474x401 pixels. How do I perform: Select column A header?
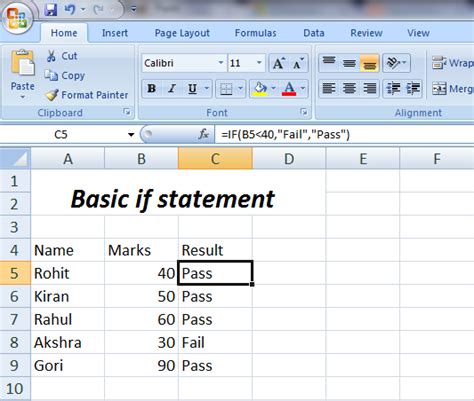(68, 159)
